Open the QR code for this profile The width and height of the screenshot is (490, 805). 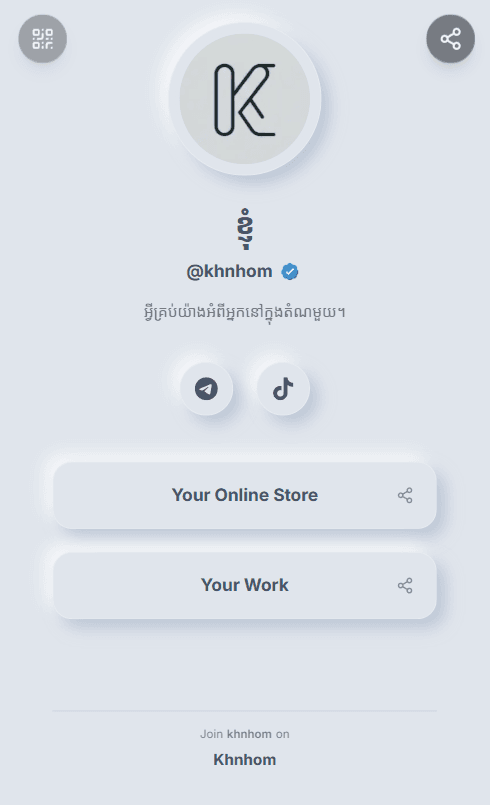coord(43,39)
